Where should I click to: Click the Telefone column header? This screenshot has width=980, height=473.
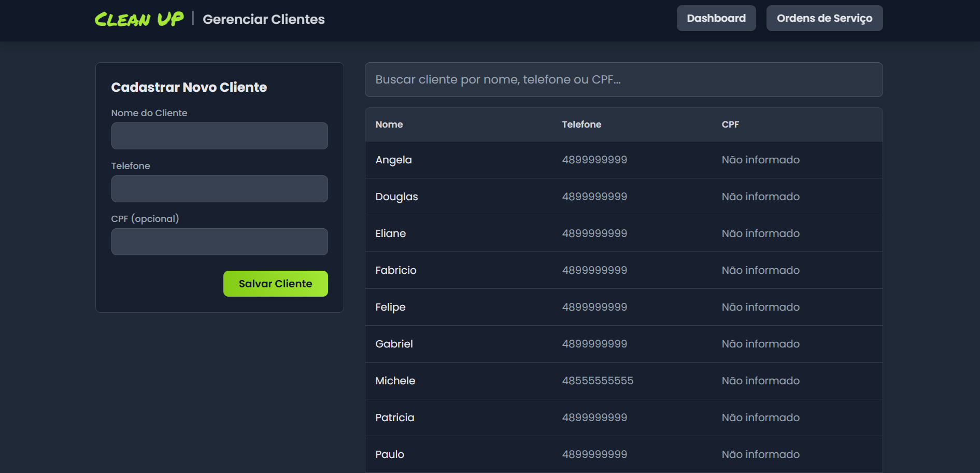(x=582, y=124)
